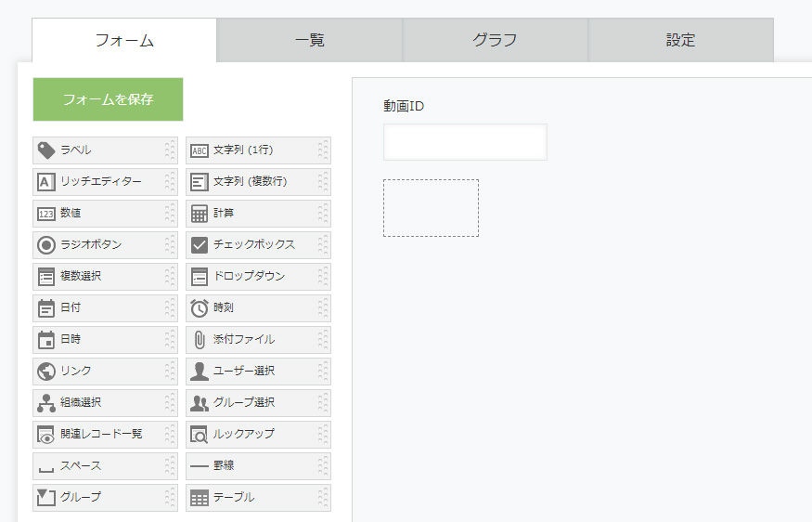Click the チェックボックス label text
This screenshot has width=812, height=522.
pos(254,244)
